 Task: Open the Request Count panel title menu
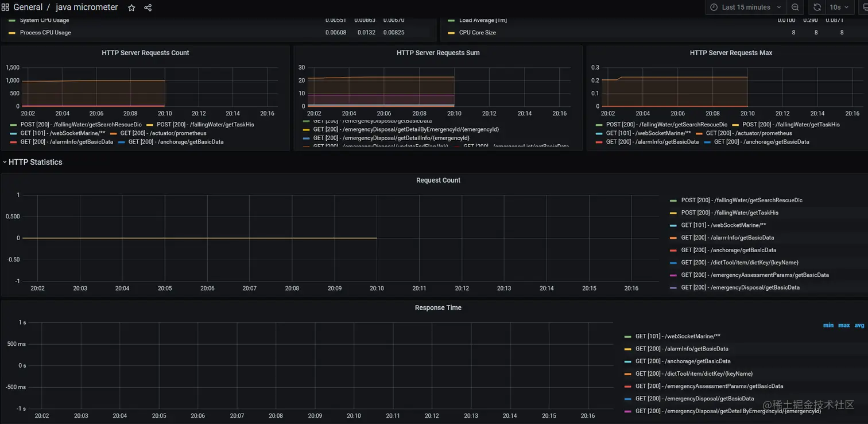438,180
